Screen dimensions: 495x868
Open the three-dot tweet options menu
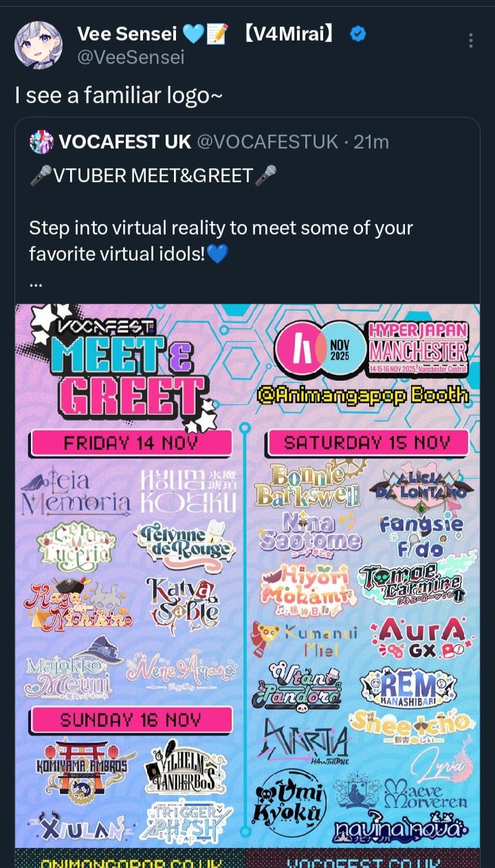click(471, 41)
